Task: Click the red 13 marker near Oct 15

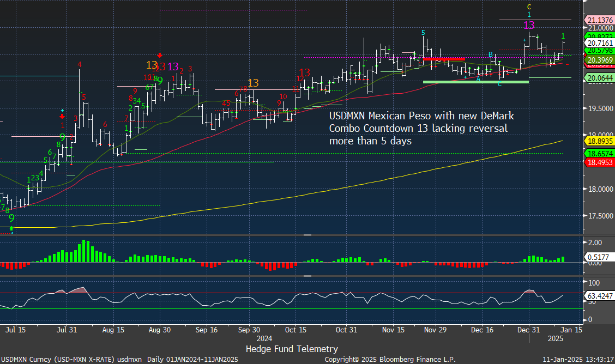Action: (x=304, y=73)
